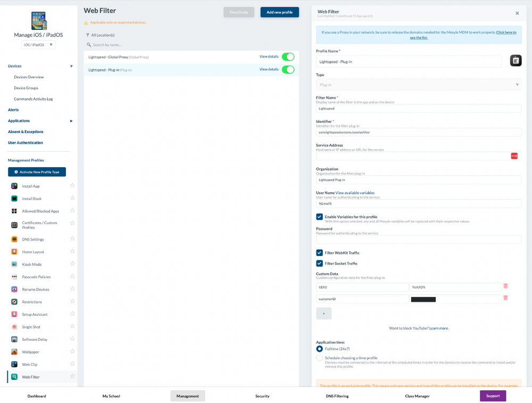View details of Lightspeed - Global Proxy
Viewport: 532px width, 403px height.
(269, 56)
